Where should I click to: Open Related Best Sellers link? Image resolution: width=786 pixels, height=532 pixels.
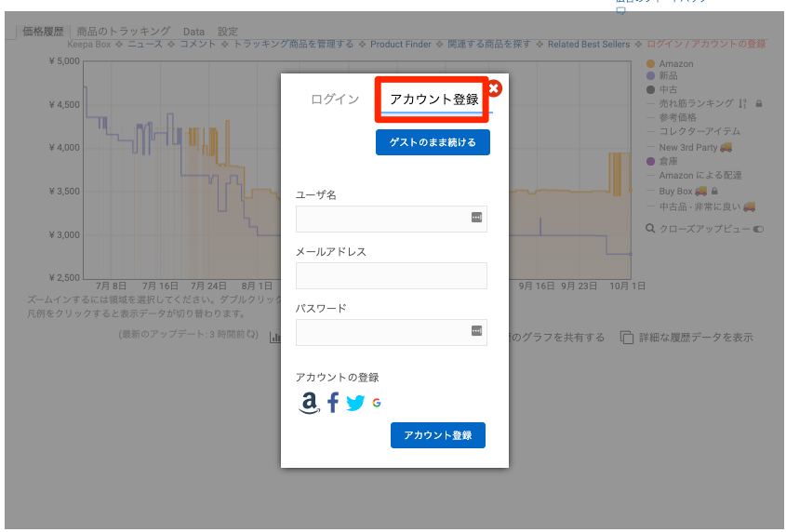click(589, 44)
